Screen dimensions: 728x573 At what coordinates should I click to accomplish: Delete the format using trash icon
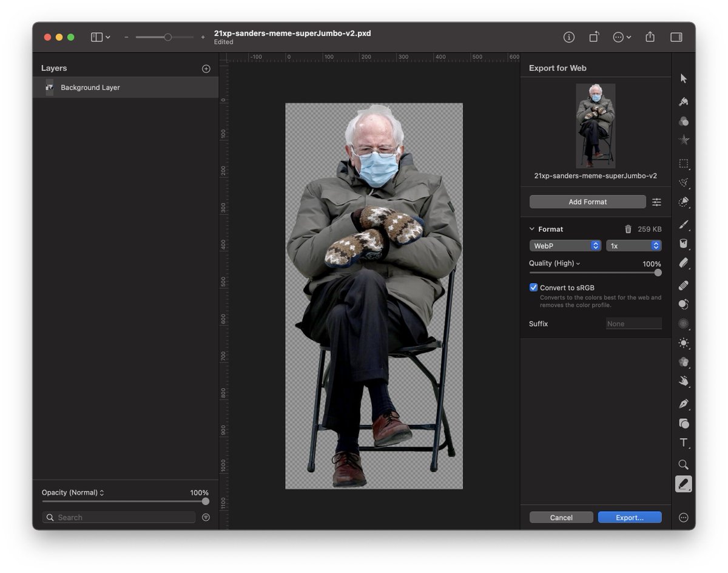[628, 229]
